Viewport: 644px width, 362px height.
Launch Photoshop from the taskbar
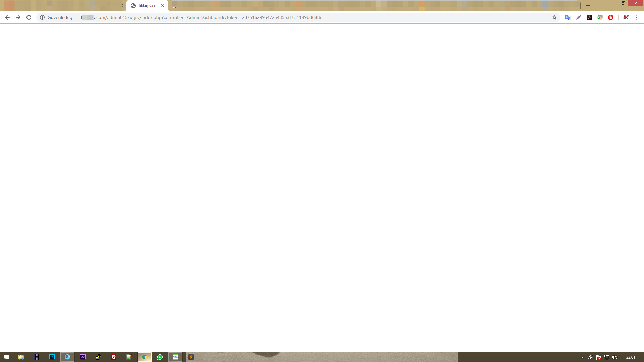click(52, 357)
